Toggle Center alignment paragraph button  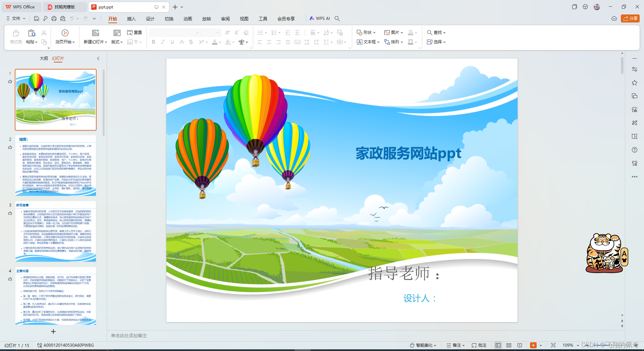(x=269, y=42)
